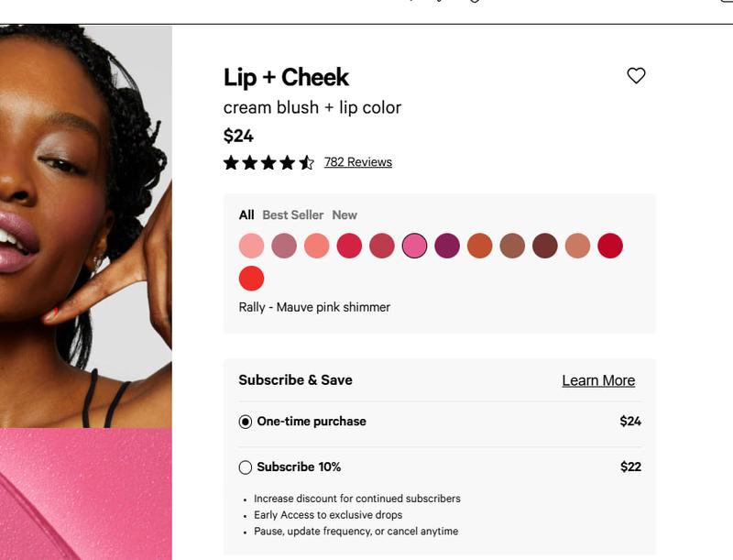Choose the dark brown shade swatch
733x560 pixels.
pos(545,246)
